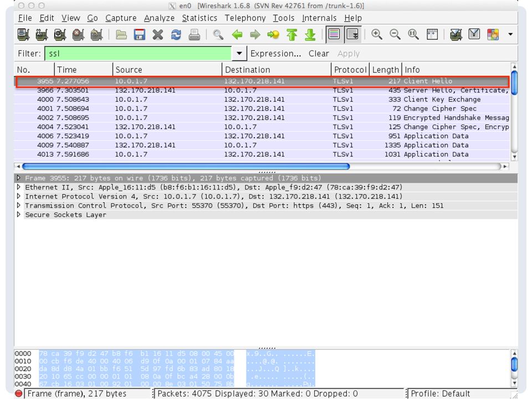Jump to the first packet icon
The image size is (532, 399).
[292, 34]
